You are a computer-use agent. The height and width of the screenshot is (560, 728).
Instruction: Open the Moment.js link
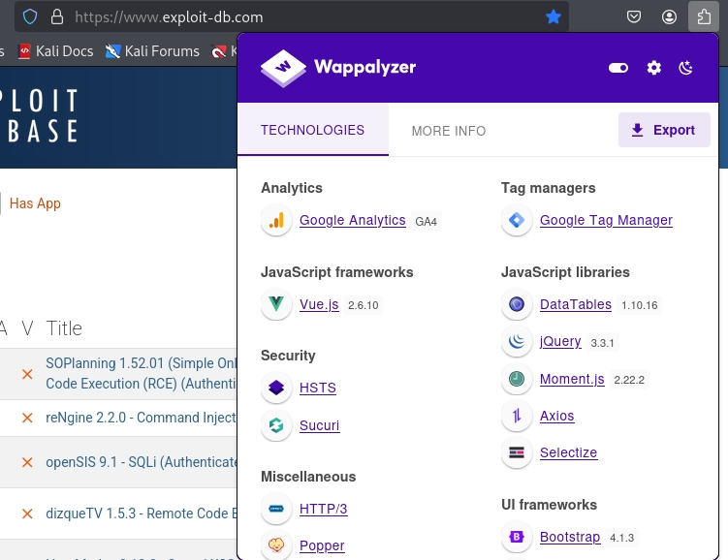pyautogui.click(x=572, y=379)
